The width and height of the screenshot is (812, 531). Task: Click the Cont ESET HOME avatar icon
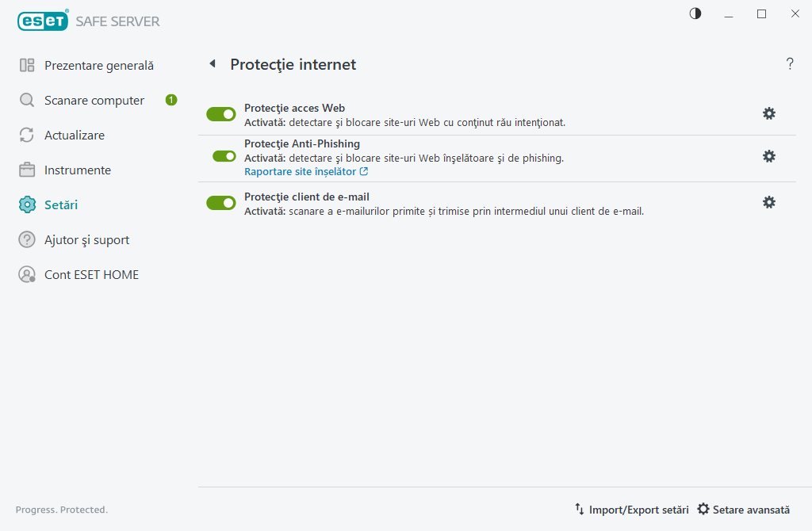coord(26,274)
